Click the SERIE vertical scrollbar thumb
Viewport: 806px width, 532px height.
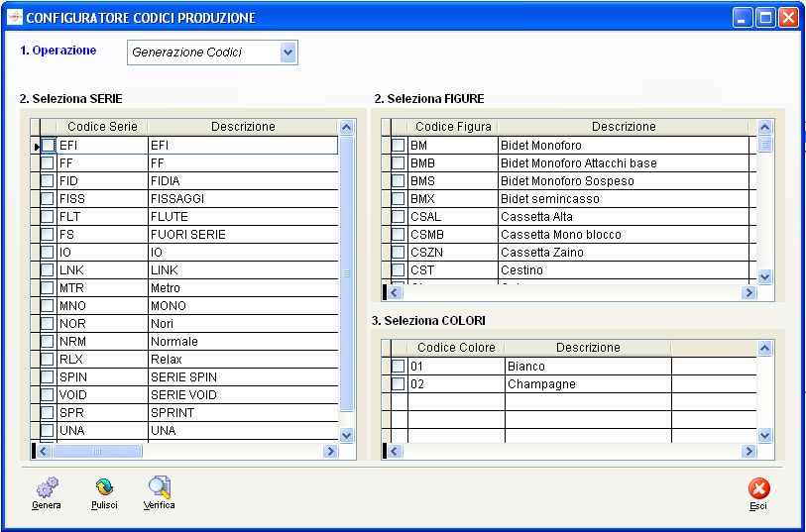(x=347, y=273)
